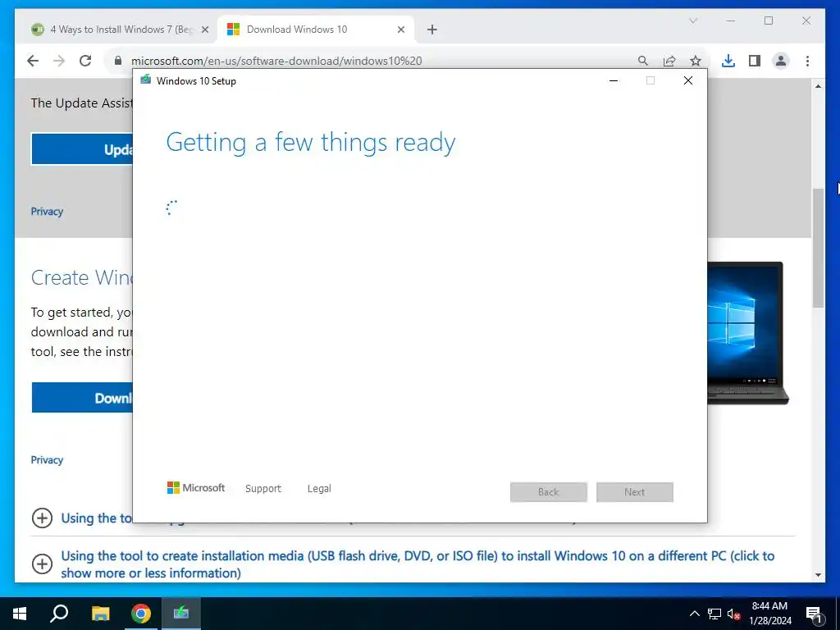The width and height of the screenshot is (840, 630).
Task: Select the 'Download Windows 10' tab
Action: (316, 30)
